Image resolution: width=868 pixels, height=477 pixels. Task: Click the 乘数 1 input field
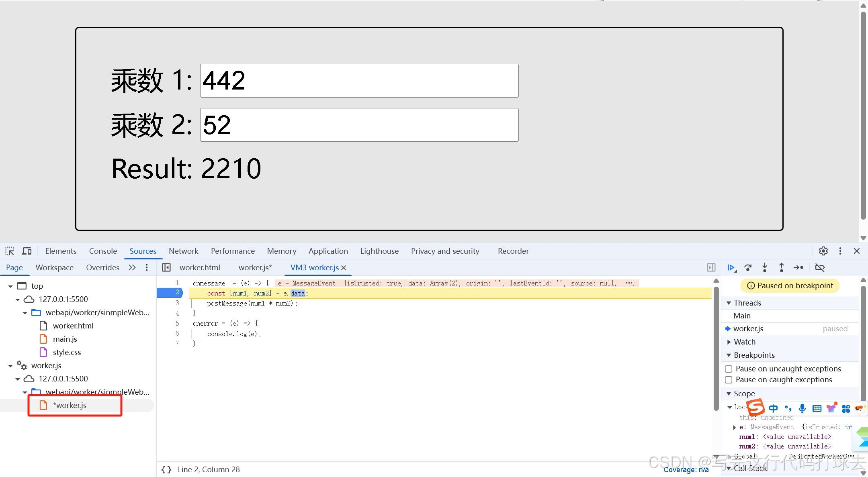pos(359,81)
